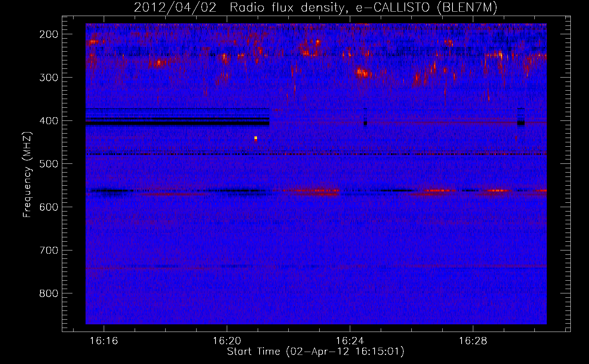
Task: Click the 400 frequency tick label
Action: tap(49, 121)
